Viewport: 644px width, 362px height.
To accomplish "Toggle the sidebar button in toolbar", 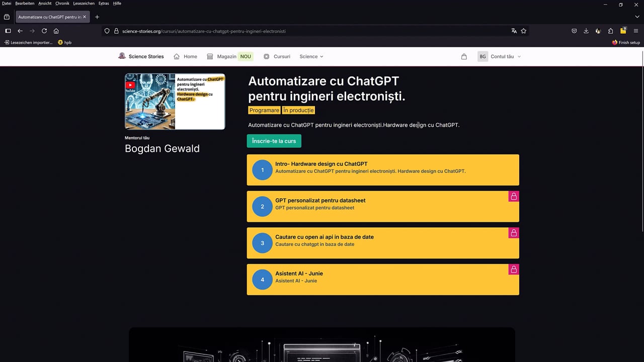I will (8, 31).
